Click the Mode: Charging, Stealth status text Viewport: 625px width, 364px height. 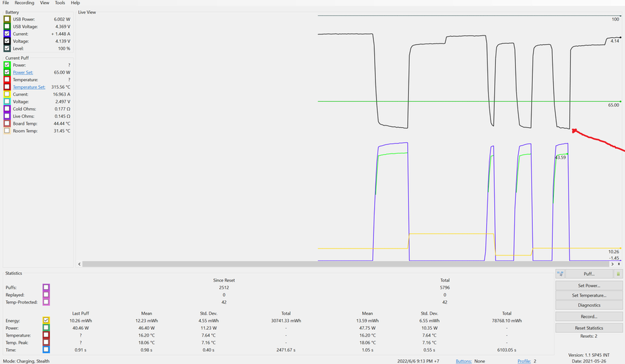[x=26, y=361]
